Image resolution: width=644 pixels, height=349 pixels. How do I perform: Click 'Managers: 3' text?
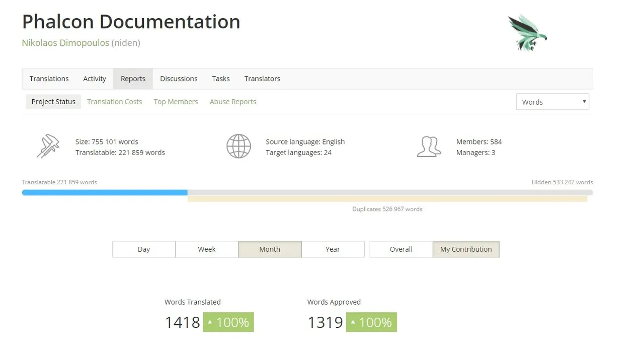click(475, 152)
